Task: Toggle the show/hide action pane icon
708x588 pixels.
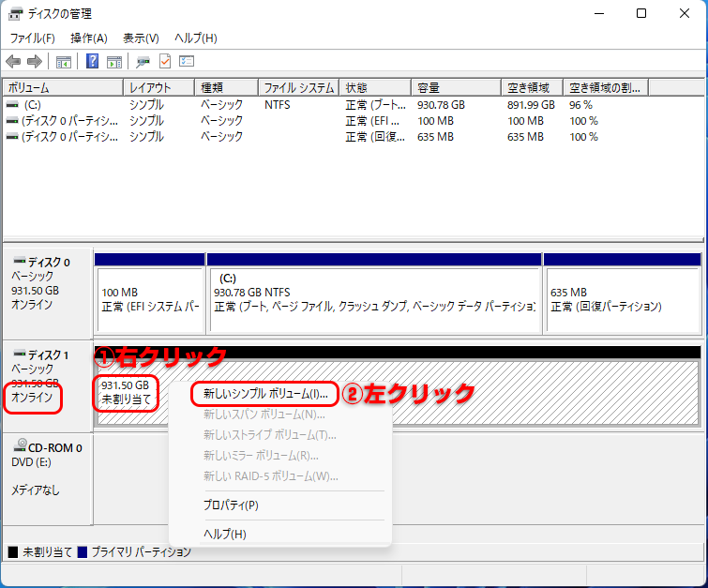Action: click(x=114, y=61)
